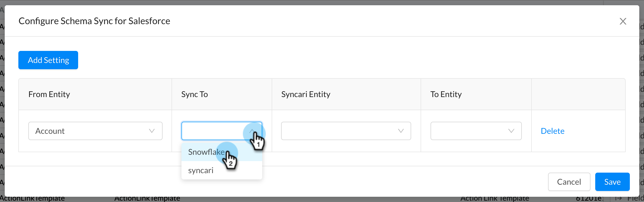Choose "syncari" from the Sync To list
The width and height of the screenshot is (644, 202).
click(201, 170)
